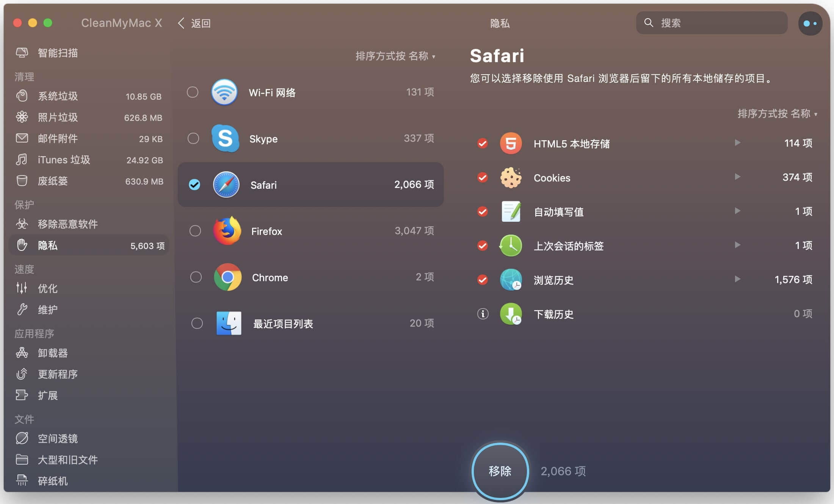Click the Shredder (碎纸机) icon
This screenshot has width=834, height=504.
[22, 481]
